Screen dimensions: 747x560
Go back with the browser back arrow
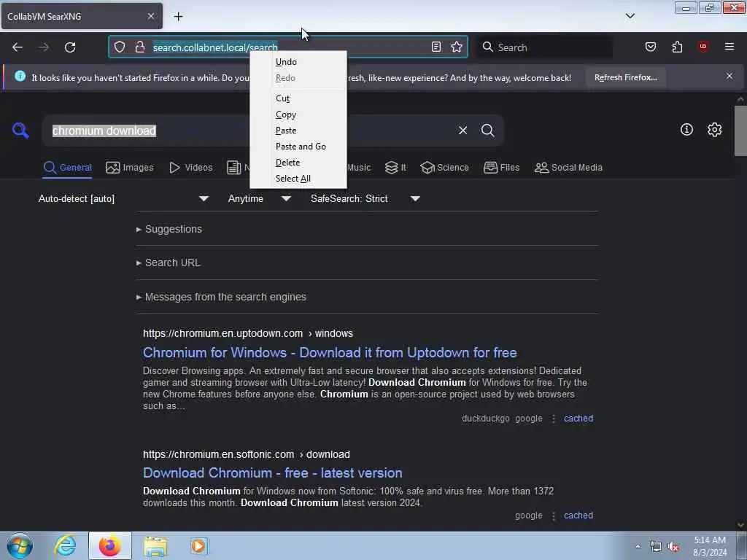pyautogui.click(x=18, y=47)
